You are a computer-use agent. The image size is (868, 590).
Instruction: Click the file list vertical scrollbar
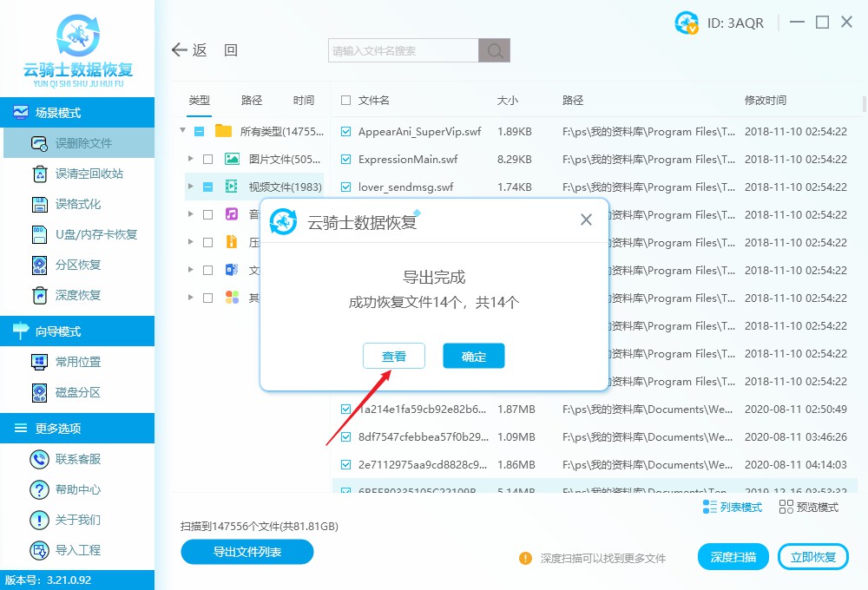(x=865, y=104)
